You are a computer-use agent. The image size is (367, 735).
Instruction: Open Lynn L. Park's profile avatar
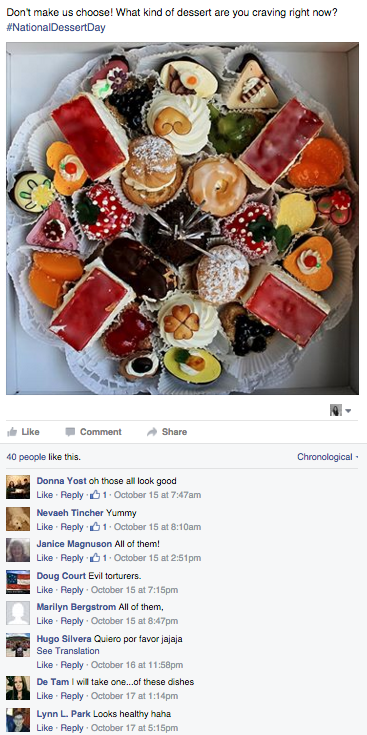[18, 720]
